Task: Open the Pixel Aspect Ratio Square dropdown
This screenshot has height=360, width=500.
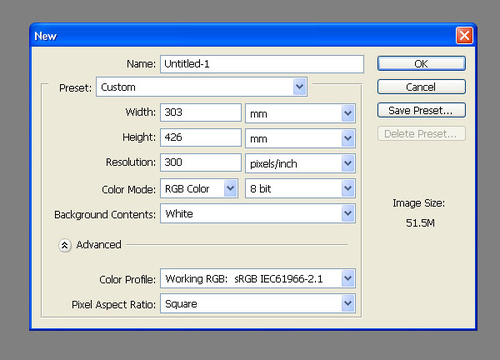Action: tap(258, 303)
